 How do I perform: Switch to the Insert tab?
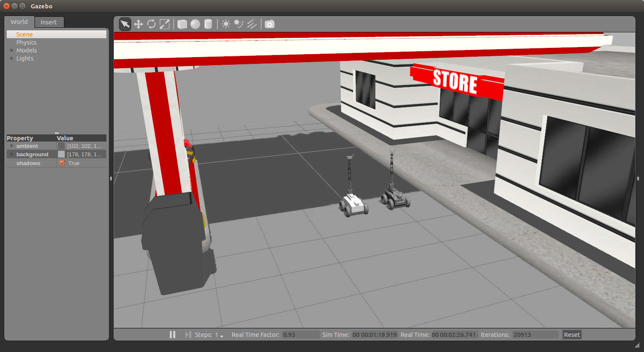(48, 22)
